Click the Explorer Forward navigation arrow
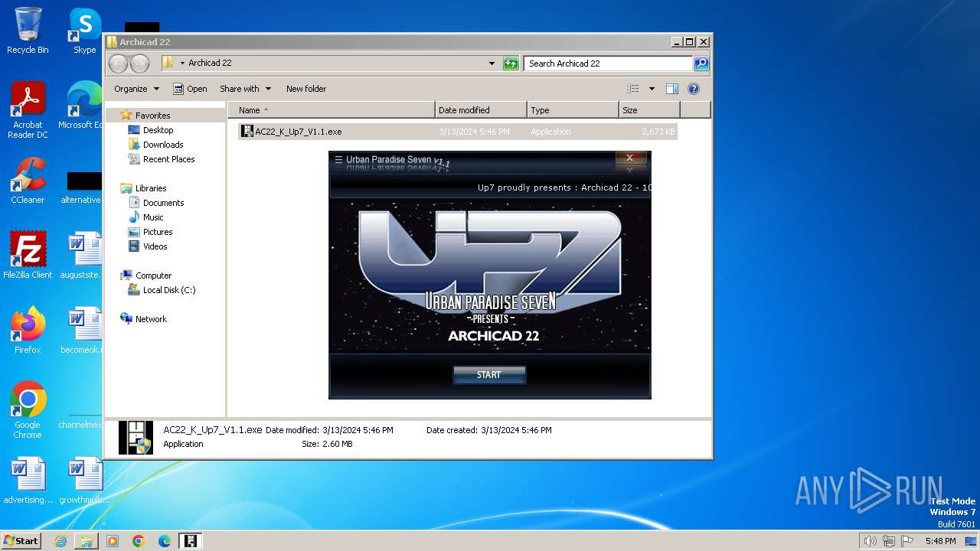The width and height of the screenshot is (980, 551). [x=139, y=64]
